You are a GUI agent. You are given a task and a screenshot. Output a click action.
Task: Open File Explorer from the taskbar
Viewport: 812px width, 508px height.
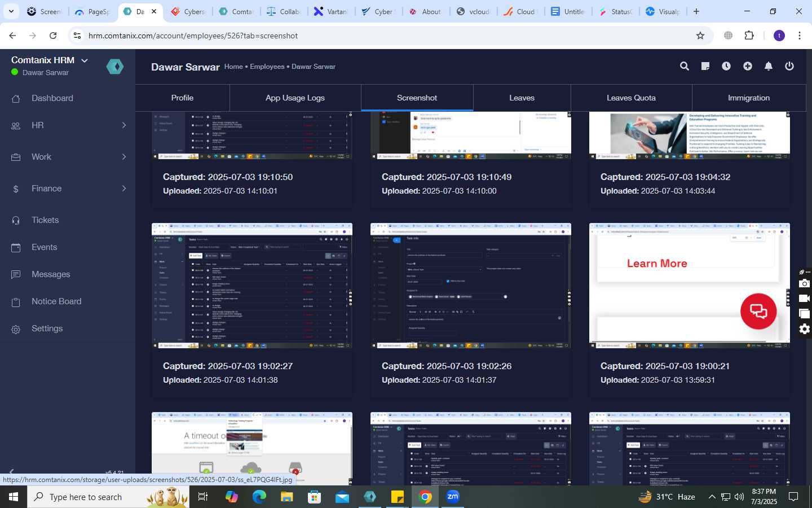click(287, 497)
